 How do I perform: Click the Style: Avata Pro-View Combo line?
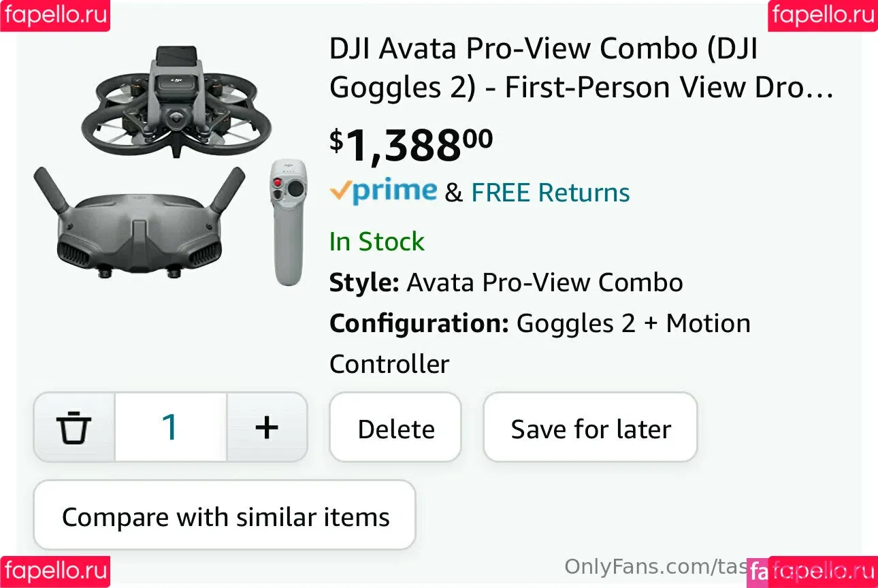[506, 282]
